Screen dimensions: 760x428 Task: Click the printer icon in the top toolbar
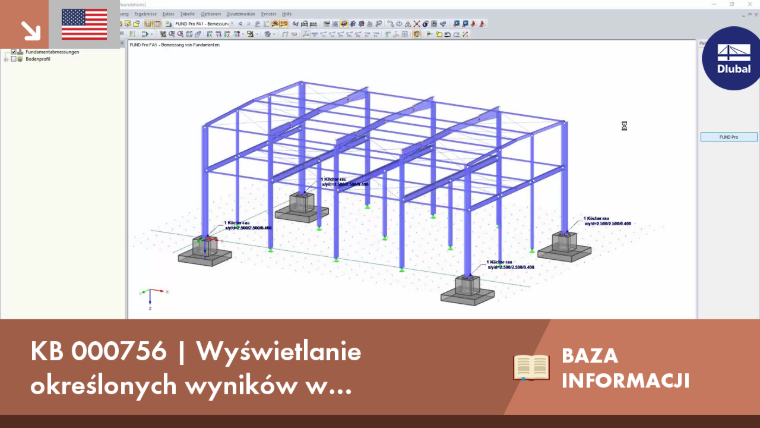click(x=304, y=24)
